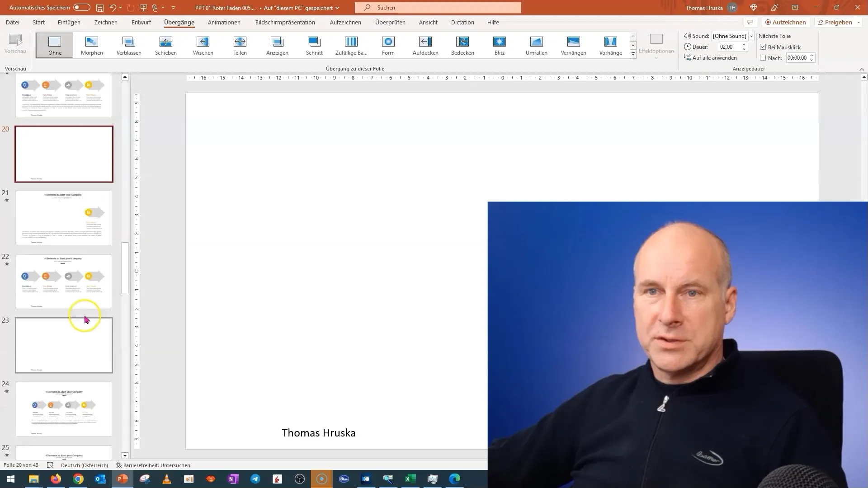The width and height of the screenshot is (868, 488).
Task: Open Firefox from the taskbar
Action: point(56,479)
